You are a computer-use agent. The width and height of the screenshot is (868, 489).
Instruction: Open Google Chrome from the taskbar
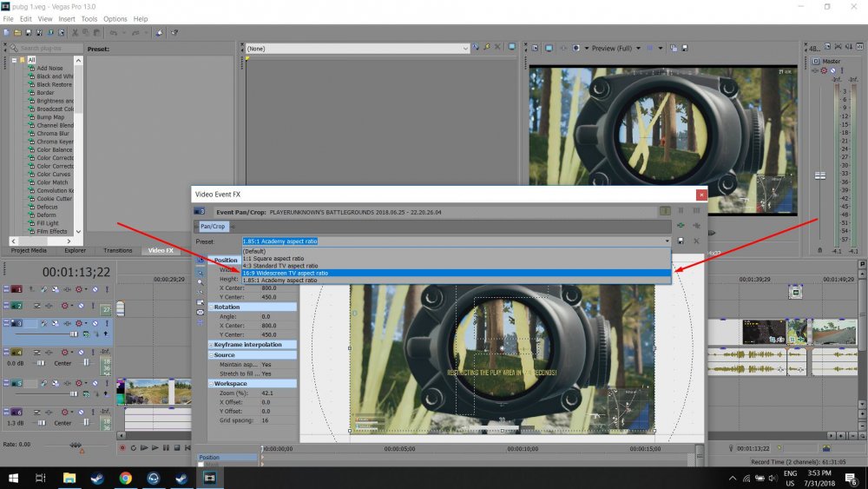coord(126,478)
